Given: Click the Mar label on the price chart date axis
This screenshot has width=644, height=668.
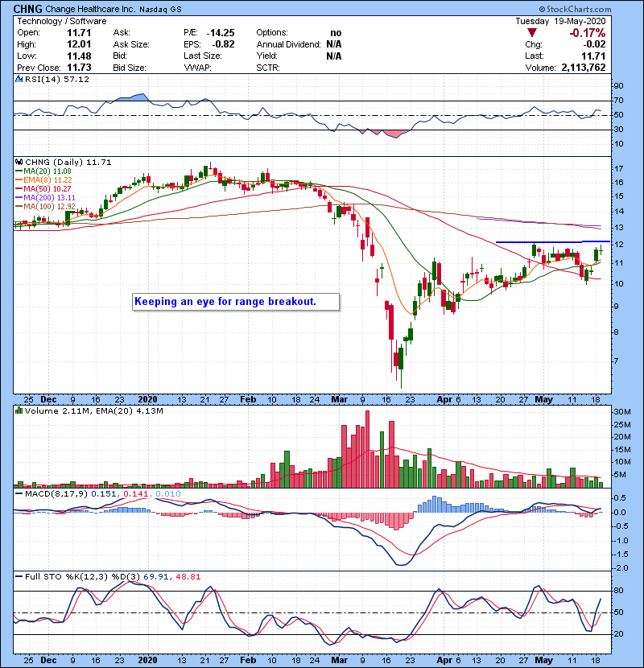Looking at the screenshot, I should [x=339, y=400].
